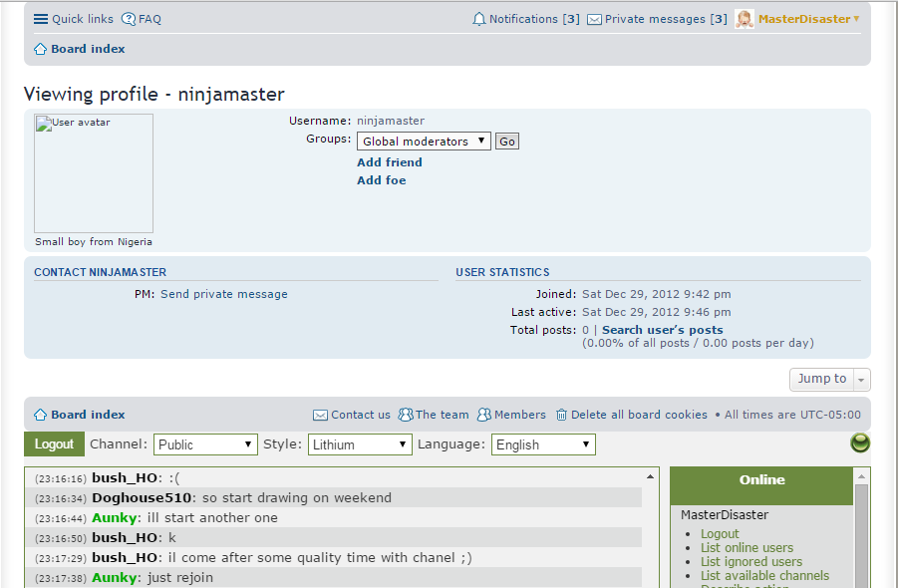Click the Online list scrollbar up arrow
This screenshot has width=898, height=588.
point(861,476)
